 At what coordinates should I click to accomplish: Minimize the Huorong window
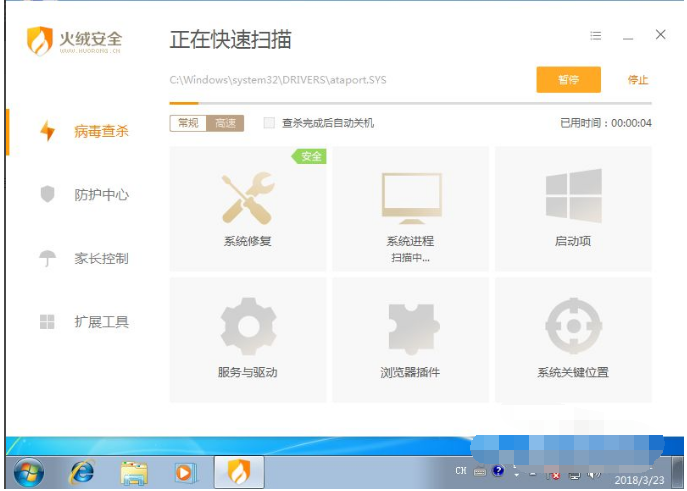[x=628, y=39]
